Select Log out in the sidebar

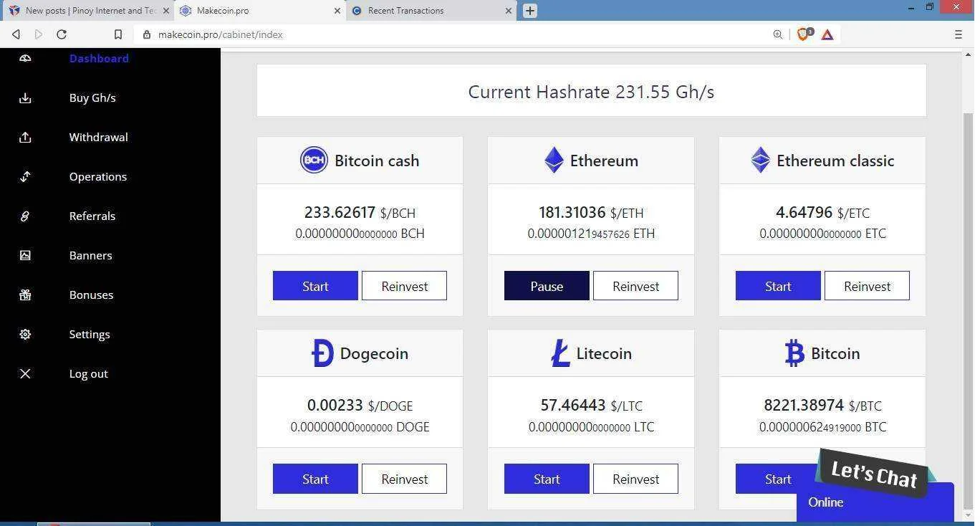coord(88,374)
